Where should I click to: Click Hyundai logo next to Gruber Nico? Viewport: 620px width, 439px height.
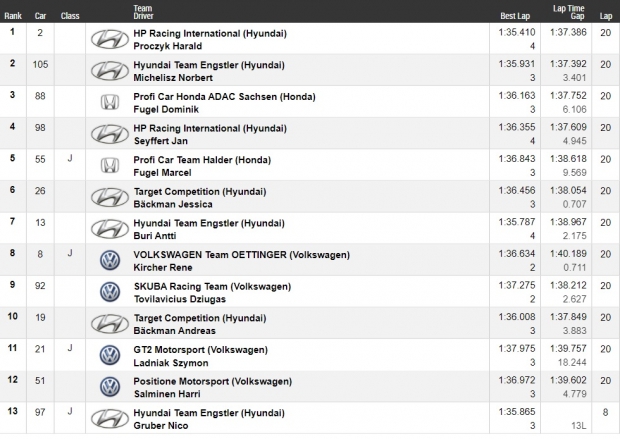coord(109,419)
